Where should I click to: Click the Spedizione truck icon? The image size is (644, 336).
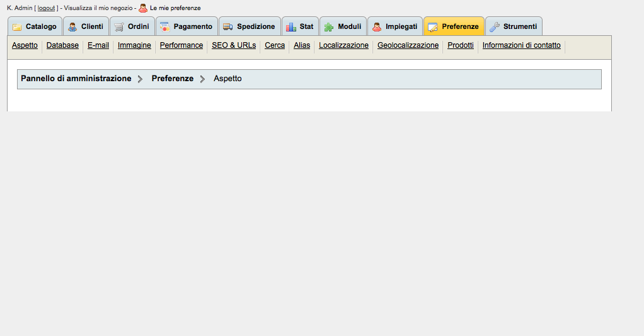pos(228,27)
